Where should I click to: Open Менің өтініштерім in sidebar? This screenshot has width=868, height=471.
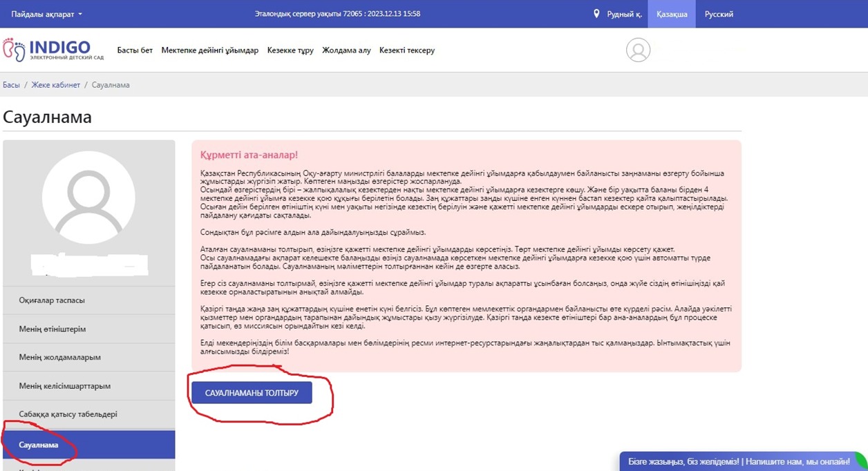(89, 329)
